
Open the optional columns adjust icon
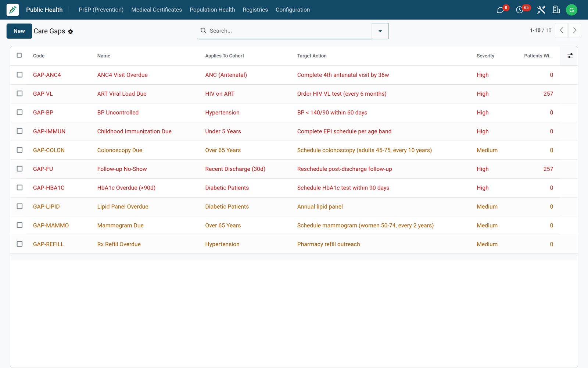pyautogui.click(x=570, y=56)
